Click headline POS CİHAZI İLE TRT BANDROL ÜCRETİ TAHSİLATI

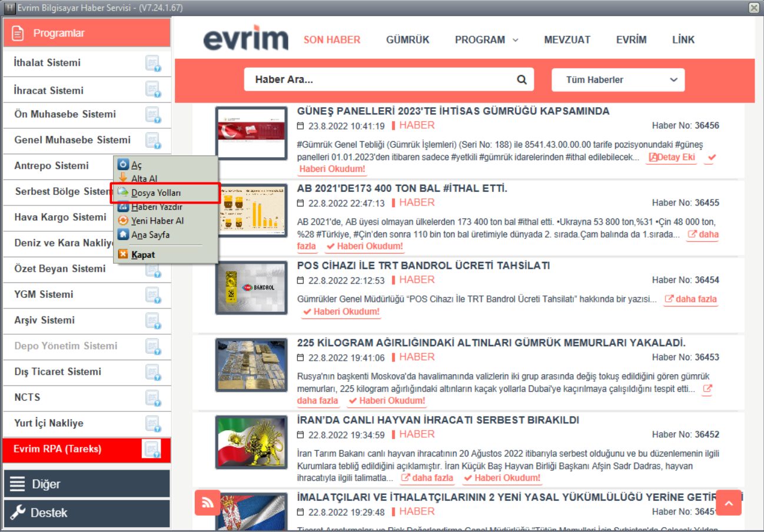423,266
